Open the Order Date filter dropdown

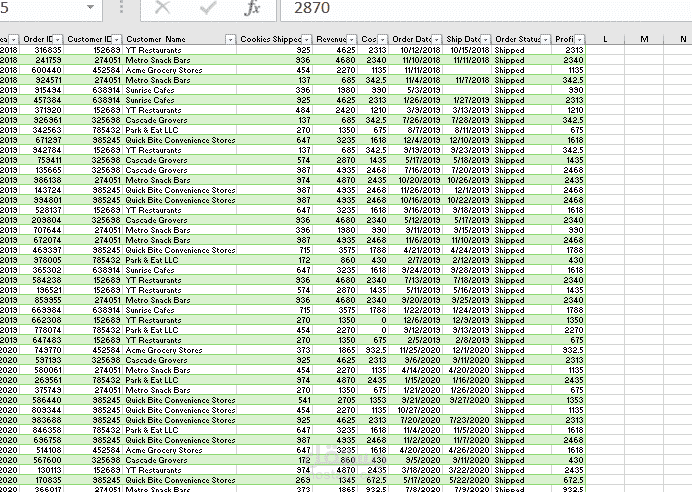coord(436,40)
